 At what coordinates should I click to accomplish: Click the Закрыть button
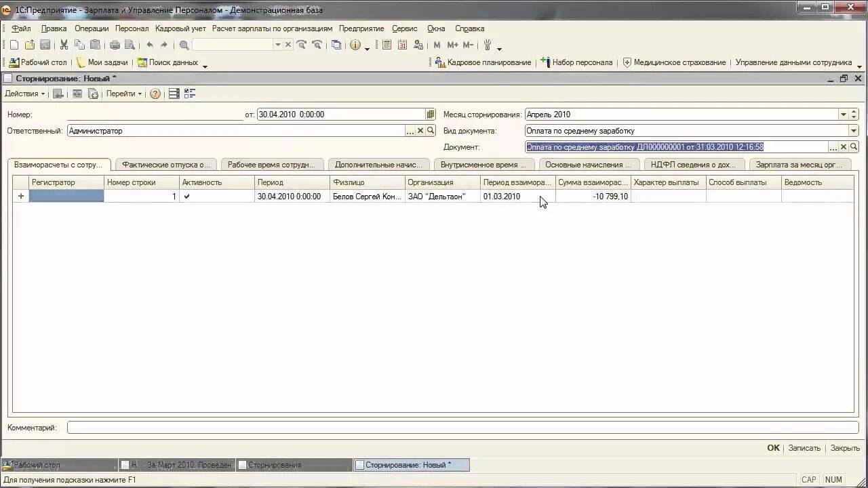(x=845, y=448)
